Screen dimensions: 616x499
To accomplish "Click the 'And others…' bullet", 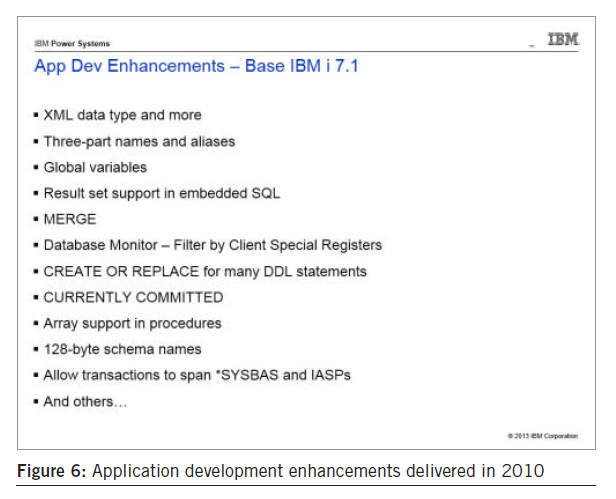I will 85,402.
